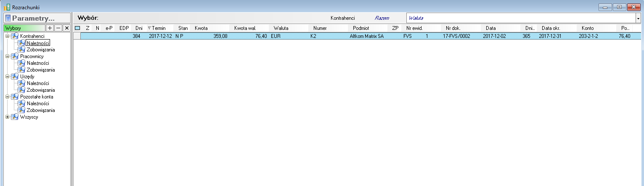Open the Parametry panel button
The width and height of the screenshot is (644, 186).
pyautogui.click(x=37, y=18)
